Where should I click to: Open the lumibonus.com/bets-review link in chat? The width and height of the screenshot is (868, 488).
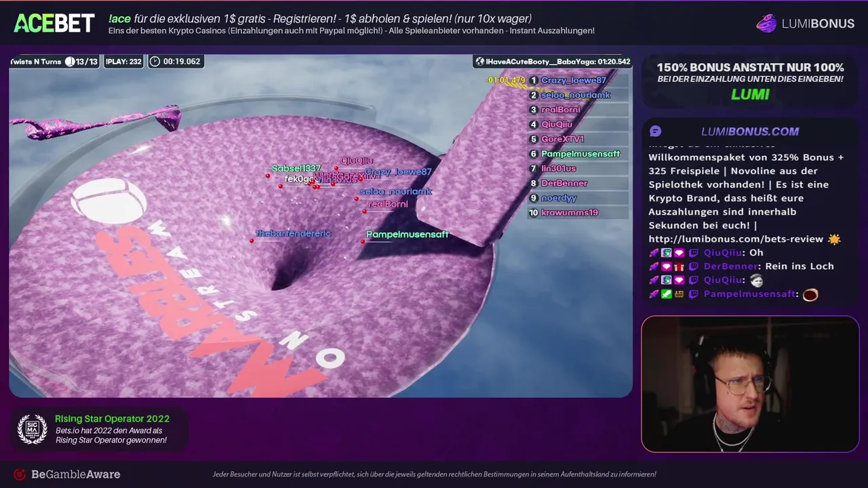point(736,239)
